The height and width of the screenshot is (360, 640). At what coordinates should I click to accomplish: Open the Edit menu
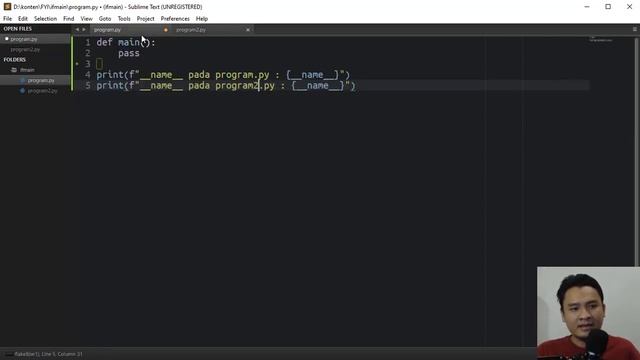tap(22, 19)
